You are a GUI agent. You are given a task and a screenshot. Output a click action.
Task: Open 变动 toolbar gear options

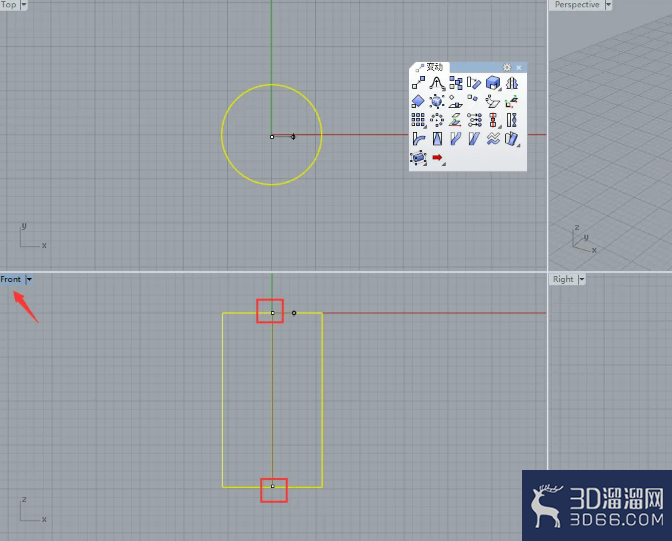507,67
